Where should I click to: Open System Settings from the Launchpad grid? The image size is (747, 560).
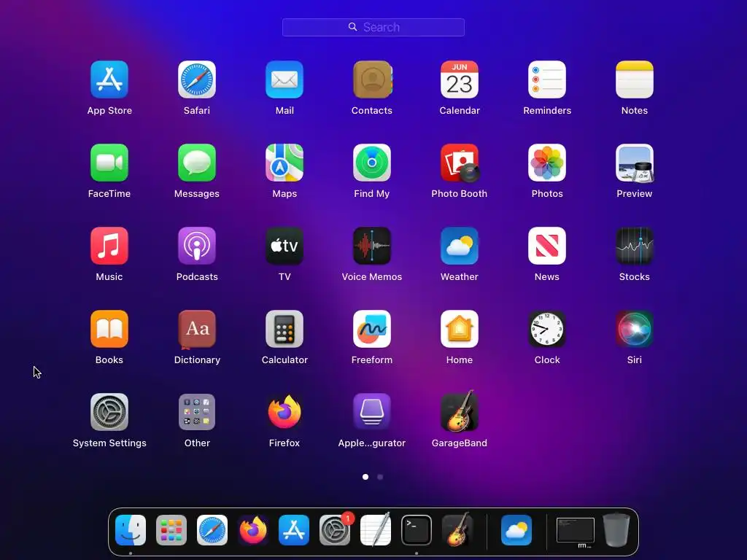click(x=109, y=412)
